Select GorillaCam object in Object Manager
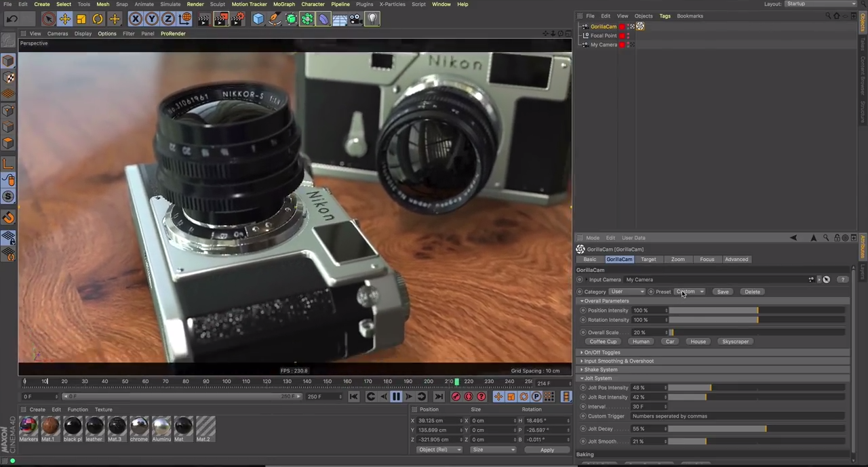 pos(603,26)
